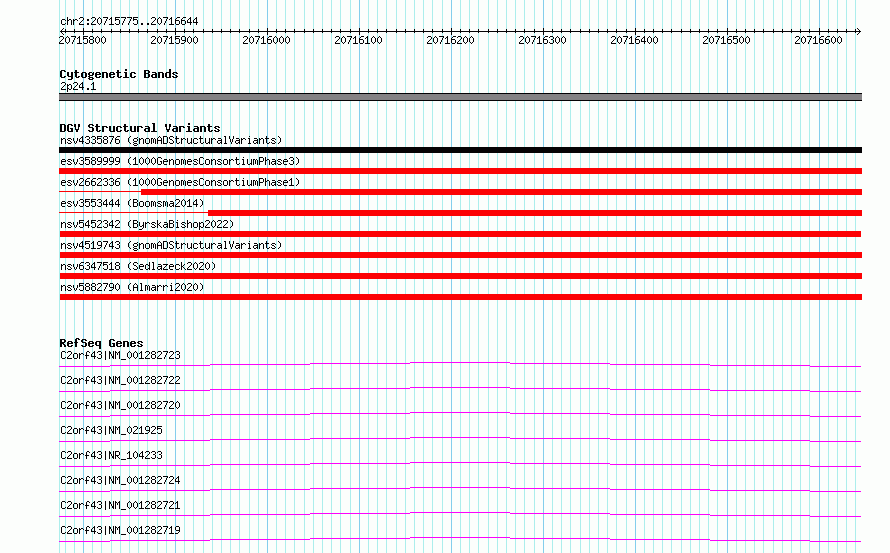Click ruler tick label 20716000
Screen dimensions: 890x553
click(266, 40)
